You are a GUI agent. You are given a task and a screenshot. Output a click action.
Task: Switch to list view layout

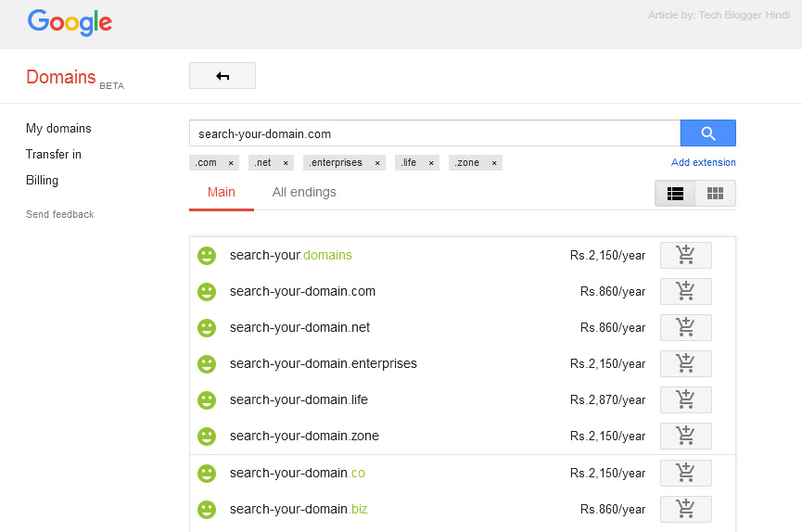(675, 194)
